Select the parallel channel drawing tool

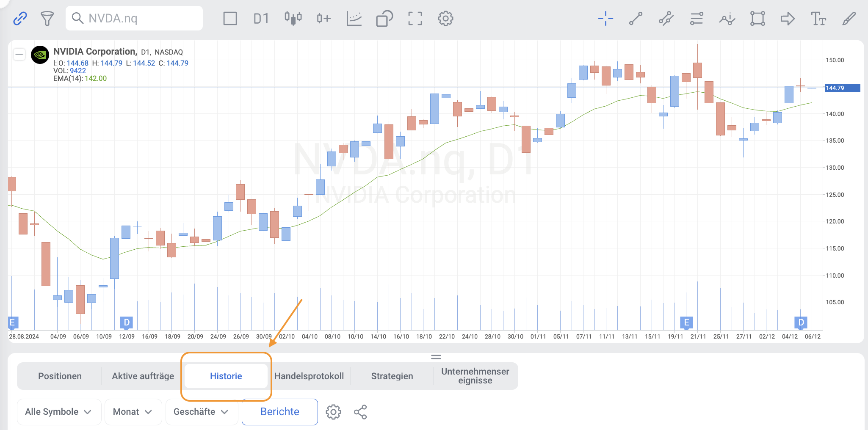(666, 19)
